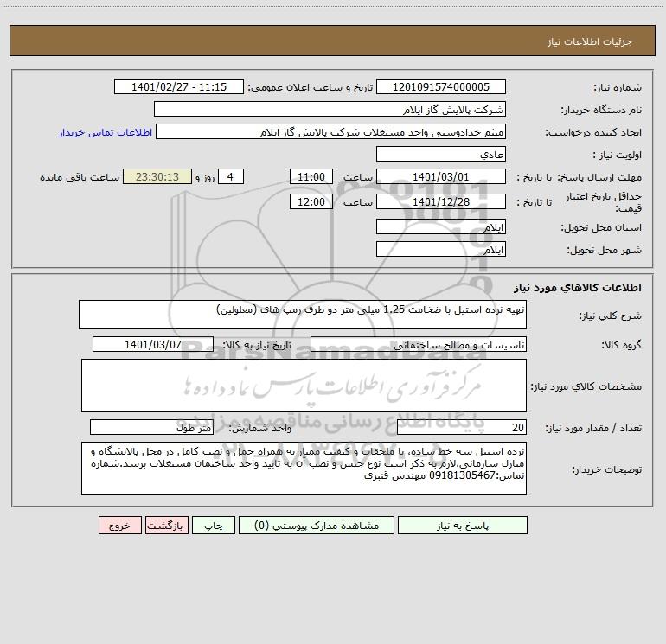The width and height of the screenshot is (666, 644).
Task: Click price validity date 1401/12/28
Action: [441, 201]
